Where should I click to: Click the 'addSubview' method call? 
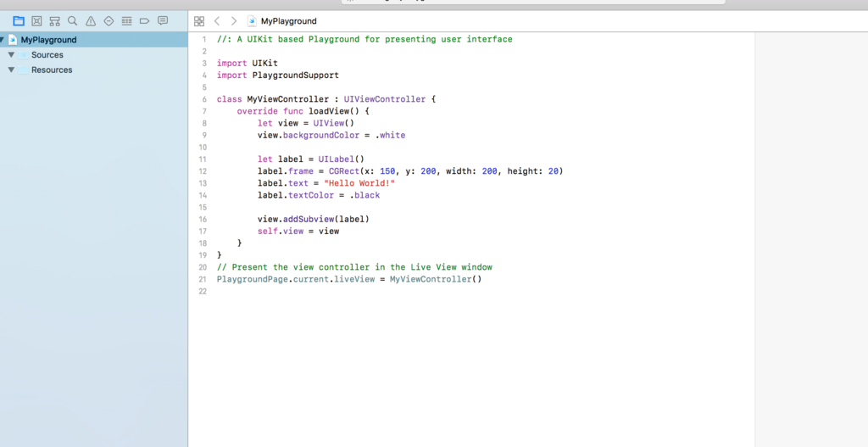pyautogui.click(x=309, y=220)
